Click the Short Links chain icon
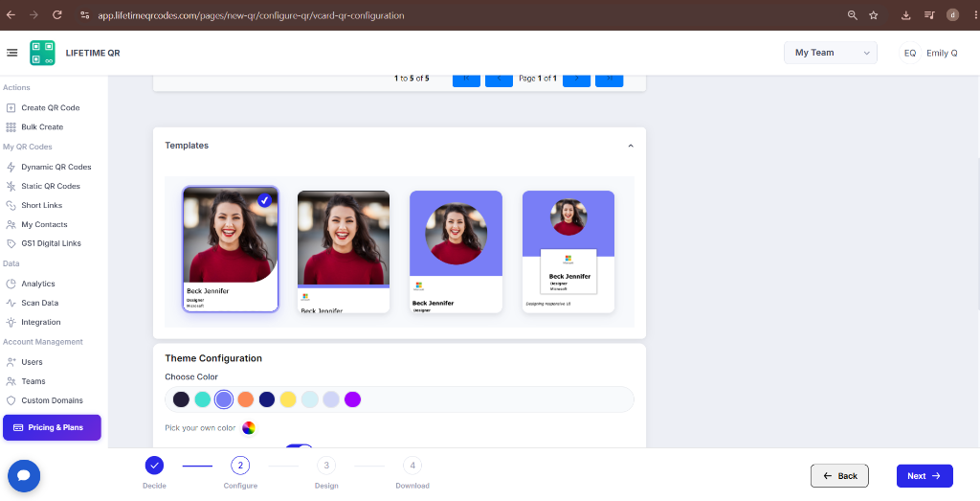980x501 pixels. click(11, 205)
